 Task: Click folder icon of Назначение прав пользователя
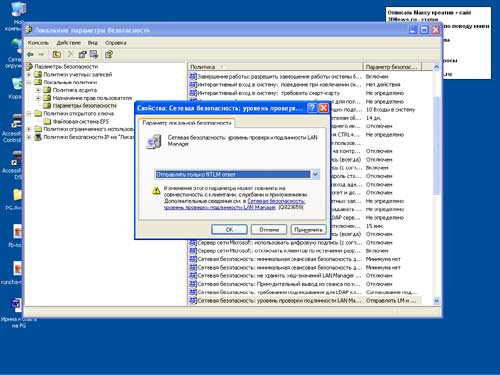47,98
